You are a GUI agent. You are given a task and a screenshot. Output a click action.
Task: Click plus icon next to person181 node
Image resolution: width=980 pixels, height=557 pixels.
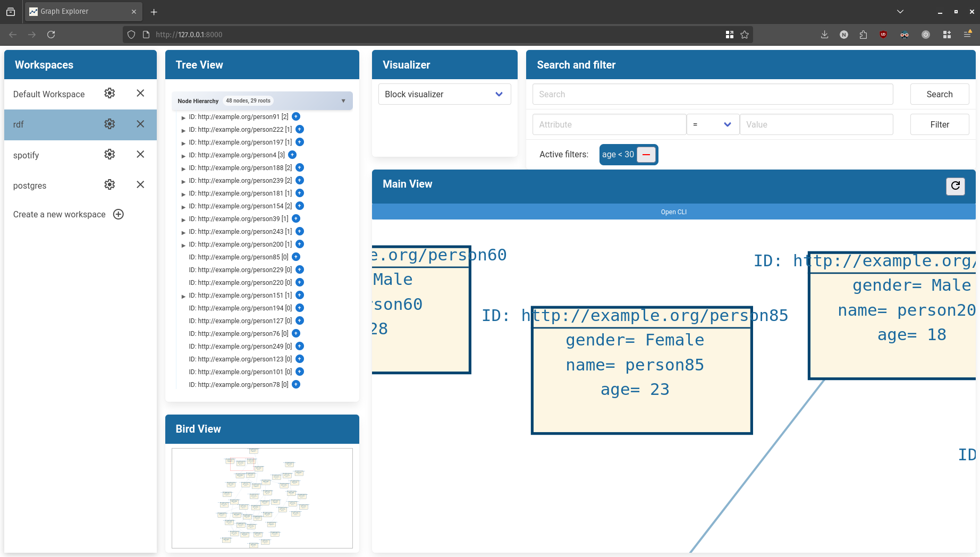tap(300, 193)
